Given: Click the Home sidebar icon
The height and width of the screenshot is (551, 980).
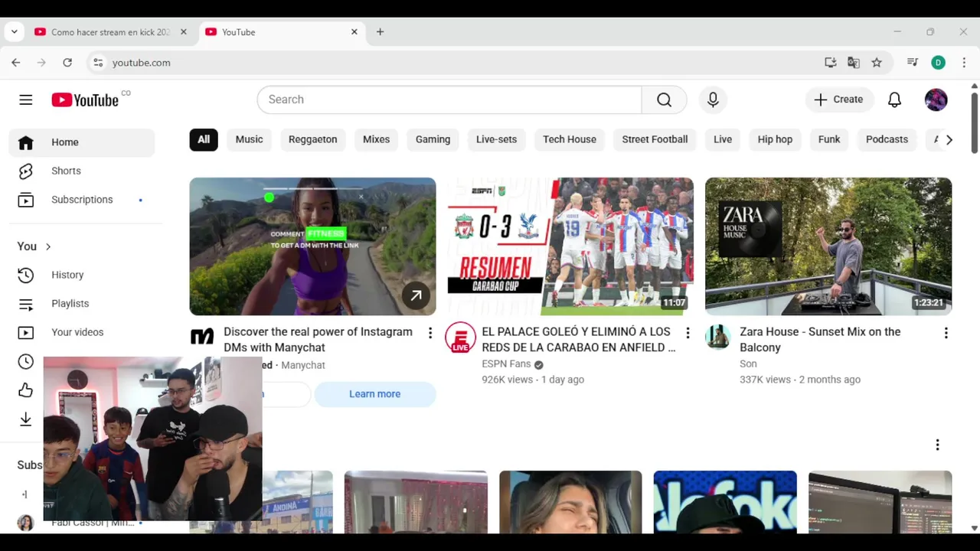Looking at the screenshot, I should pyautogui.click(x=26, y=142).
